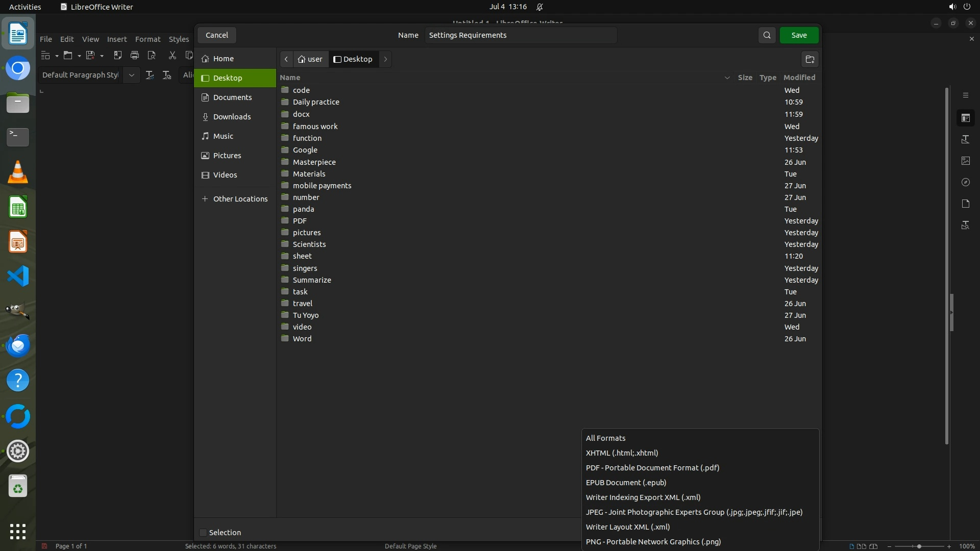Screen dimensions: 980x551
Task: Open the Paragraph Style dropdown arrow
Action: (132, 75)
